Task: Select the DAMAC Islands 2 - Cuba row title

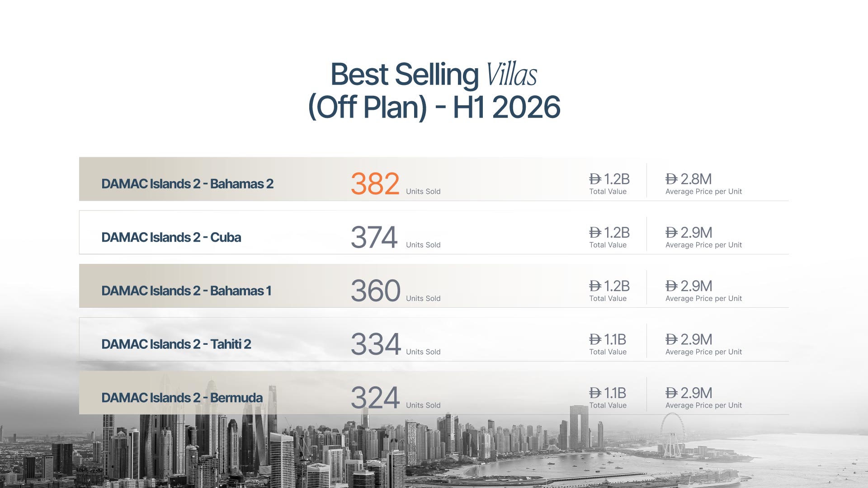Action: point(171,237)
